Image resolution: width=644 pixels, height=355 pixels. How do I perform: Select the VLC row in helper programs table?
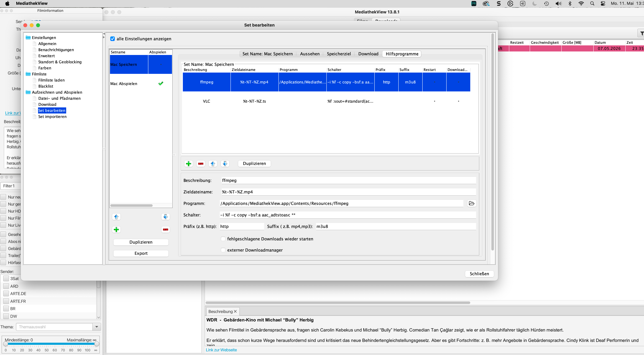pos(327,101)
